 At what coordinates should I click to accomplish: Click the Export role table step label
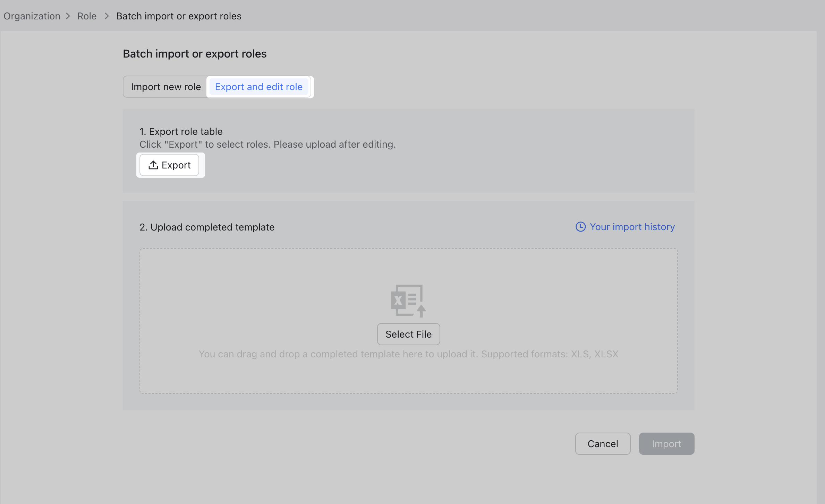coord(181,131)
